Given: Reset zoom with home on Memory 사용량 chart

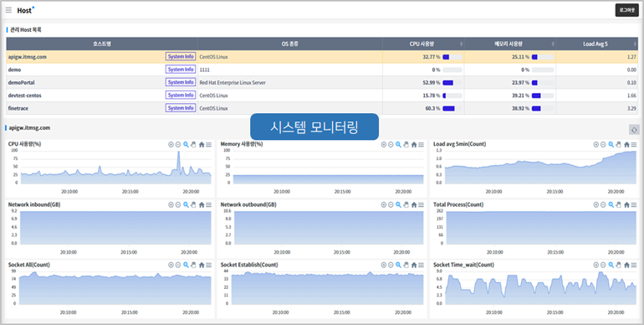Looking at the screenshot, I should click(x=414, y=144).
